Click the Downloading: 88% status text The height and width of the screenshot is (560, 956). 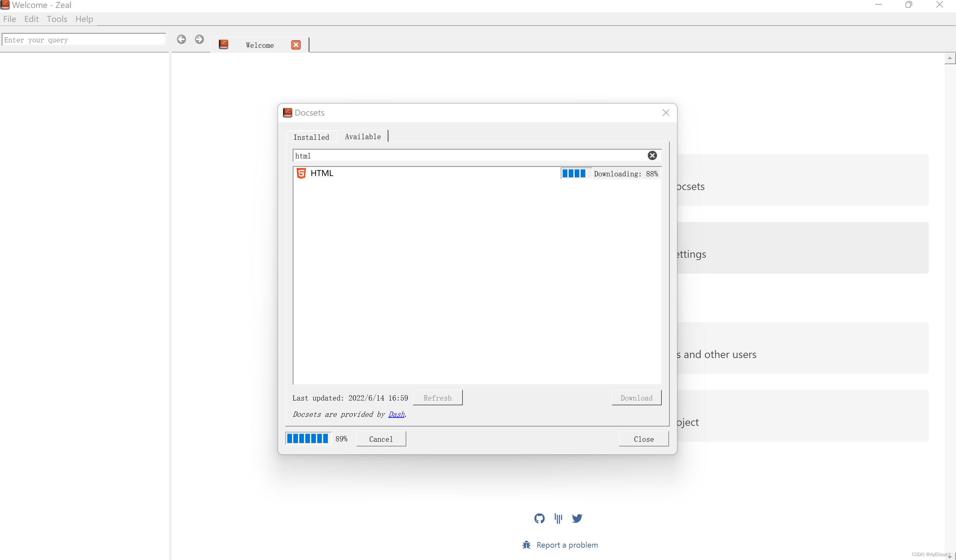coord(626,174)
